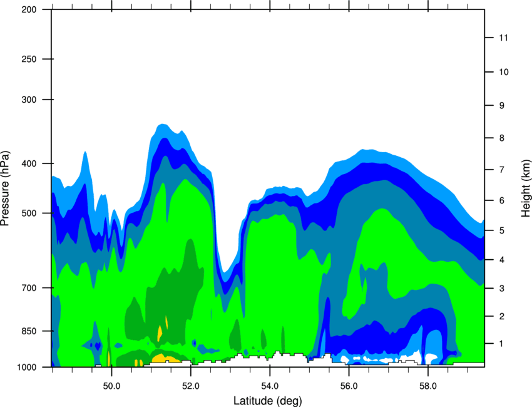
Task: Click the 11 km height tick label
Action: point(504,38)
